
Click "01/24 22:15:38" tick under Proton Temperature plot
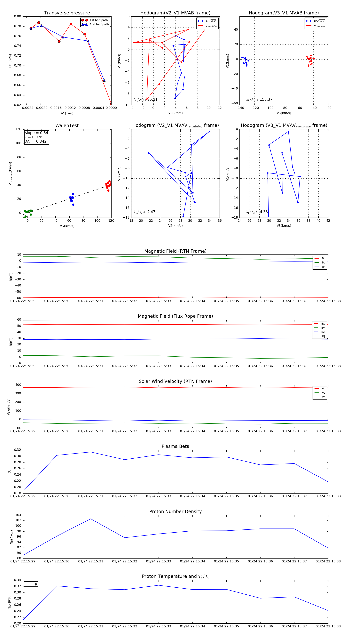[328, 626]
